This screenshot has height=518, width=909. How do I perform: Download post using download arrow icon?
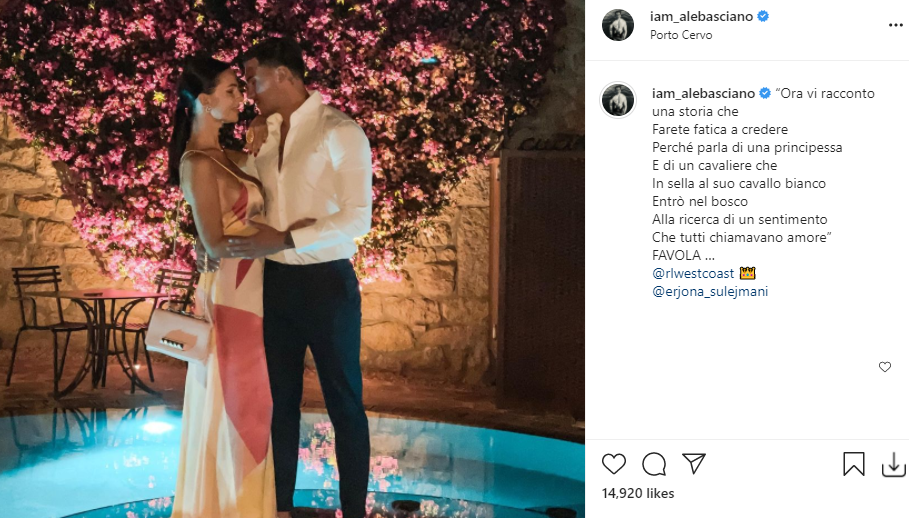pos(893,465)
